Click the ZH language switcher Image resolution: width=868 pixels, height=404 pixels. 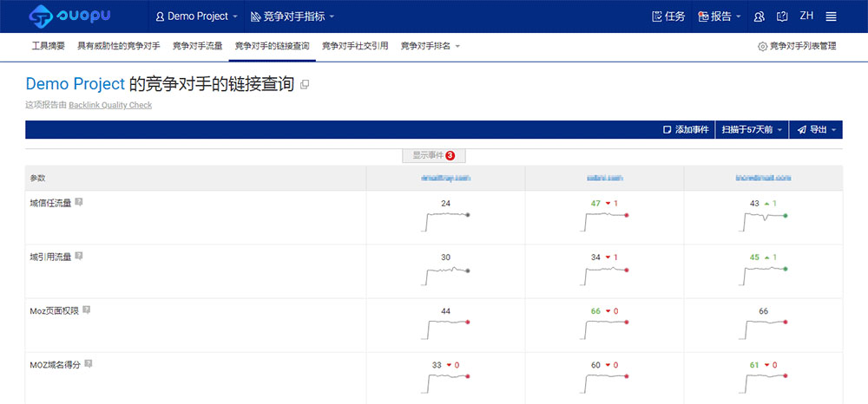point(806,16)
